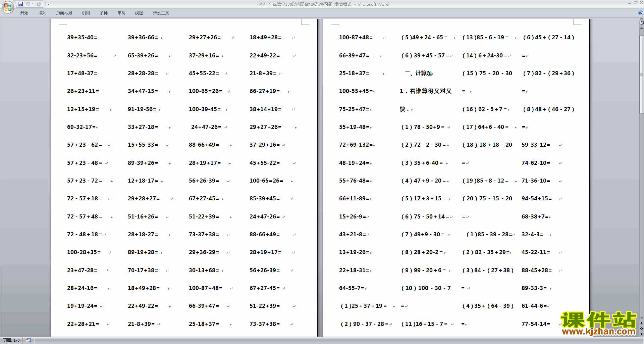Open the 开始 ribbon tab
Image resolution: width=644 pixels, height=344 pixels.
(24, 13)
